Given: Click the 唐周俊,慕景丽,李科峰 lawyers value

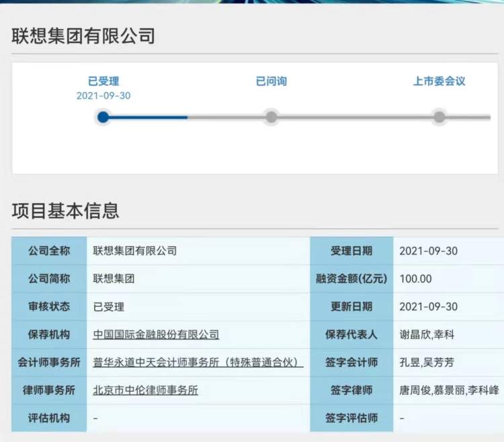Looking at the screenshot, I should [449, 390].
